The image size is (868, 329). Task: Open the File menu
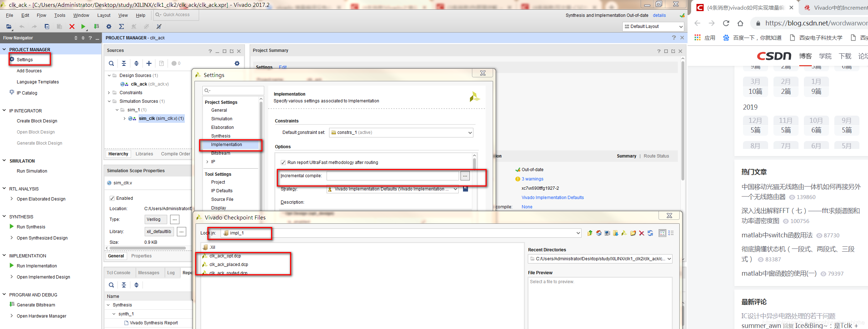[x=10, y=15]
